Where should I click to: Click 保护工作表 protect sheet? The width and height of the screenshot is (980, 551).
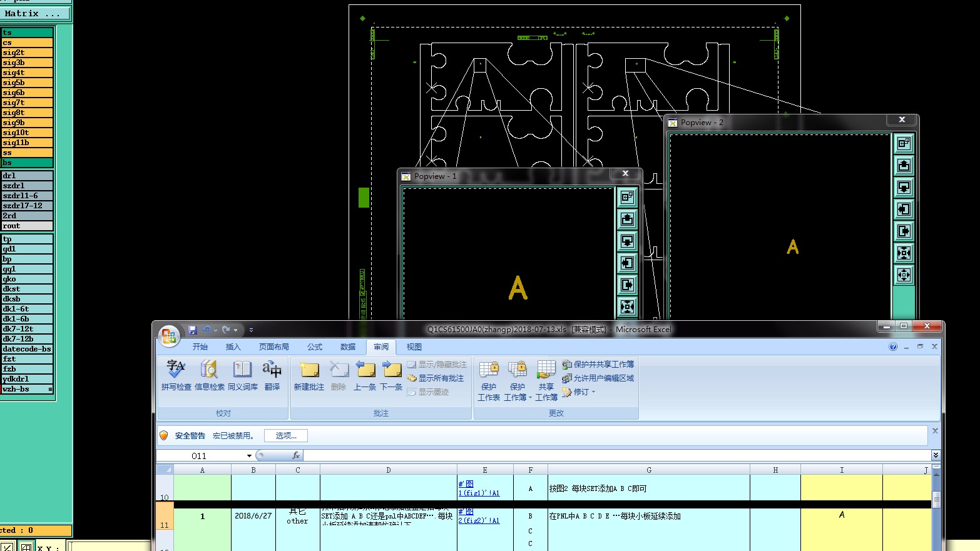coord(489,380)
